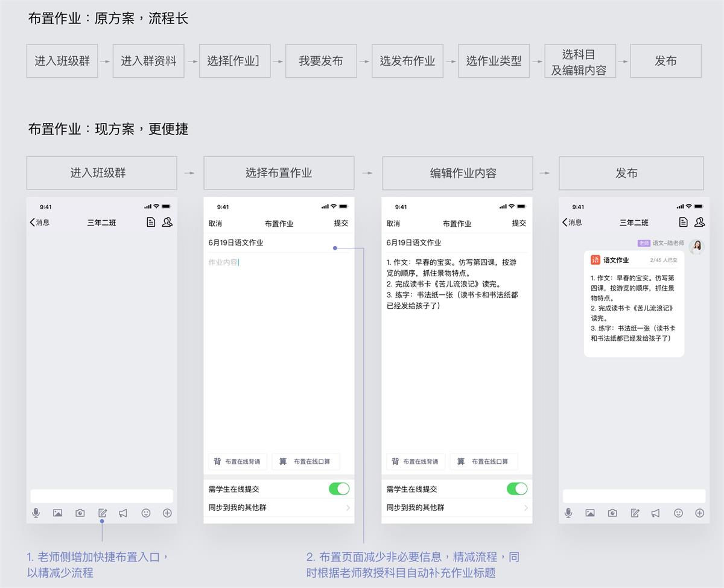Tap image icon in 进入班级群 chat screen
This screenshot has width=724, height=588.
coord(58,513)
